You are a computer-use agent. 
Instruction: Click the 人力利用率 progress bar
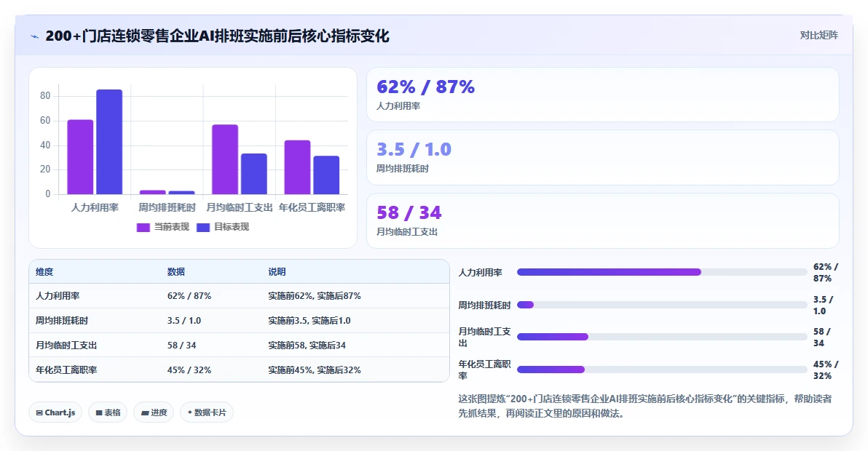(662, 272)
